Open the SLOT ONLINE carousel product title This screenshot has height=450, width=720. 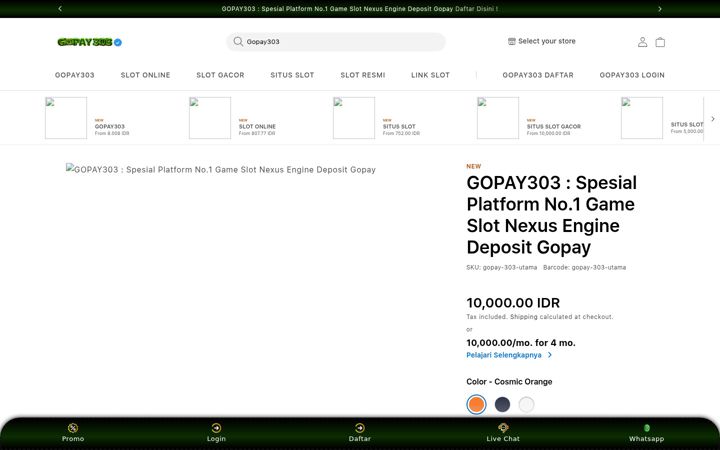pyautogui.click(x=257, y=126)
